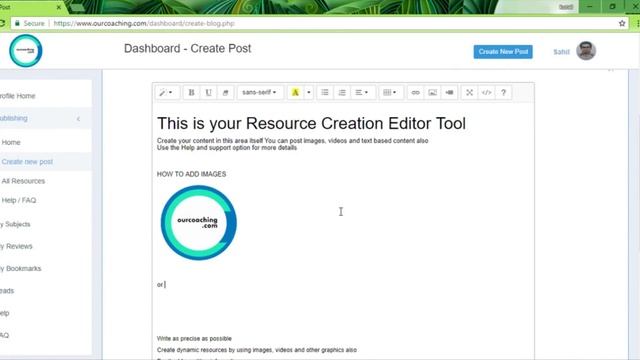Image resolution: width=640 pixels, height=360 pixels.
Task: Click the 'Use the Help and support' line
Action: pos(227,148)
